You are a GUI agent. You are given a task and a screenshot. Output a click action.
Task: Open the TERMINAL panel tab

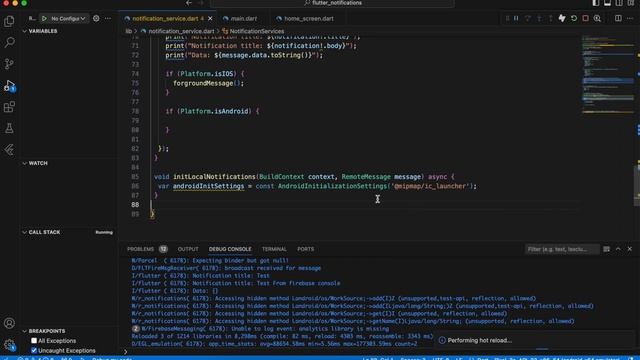pos(274,249)
